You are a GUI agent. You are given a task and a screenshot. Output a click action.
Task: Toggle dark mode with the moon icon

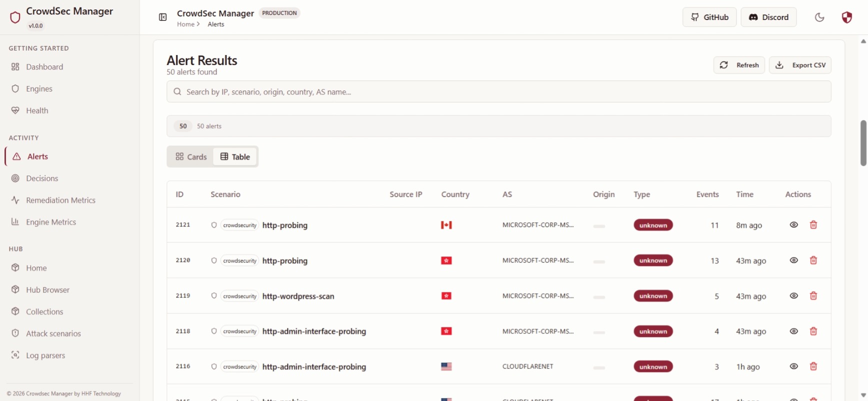click(819, 17)
